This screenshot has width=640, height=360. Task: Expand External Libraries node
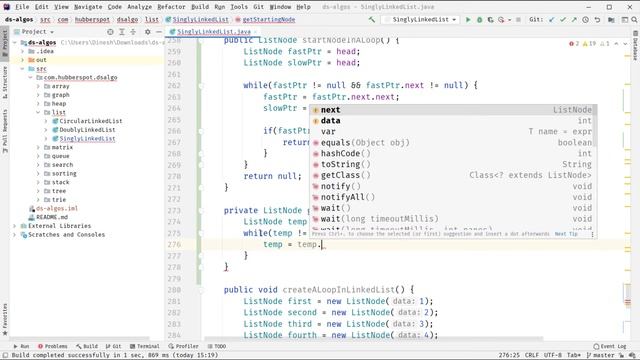[x=15, y=226]
